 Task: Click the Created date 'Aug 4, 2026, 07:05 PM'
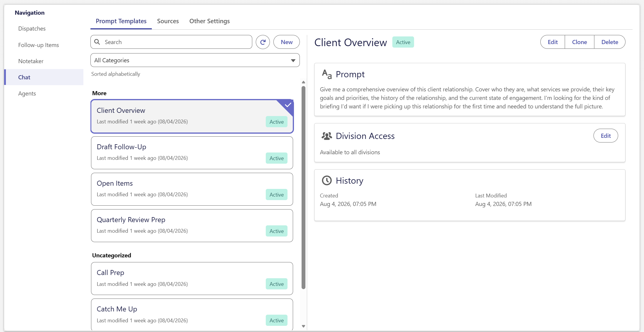(348, 204)
